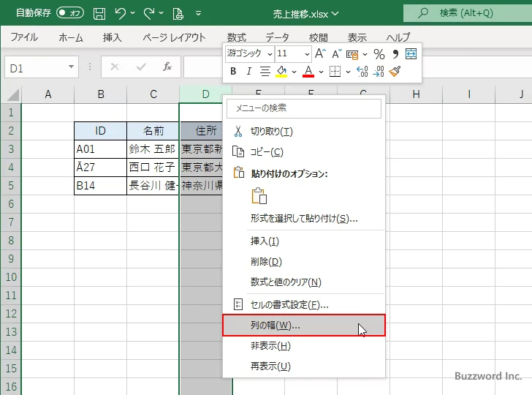Image resolution: width=532 pixels, height=395 pixels.
Task: Click the formula bar confirm checkmark icon
Action: click(x=141, y=67)
